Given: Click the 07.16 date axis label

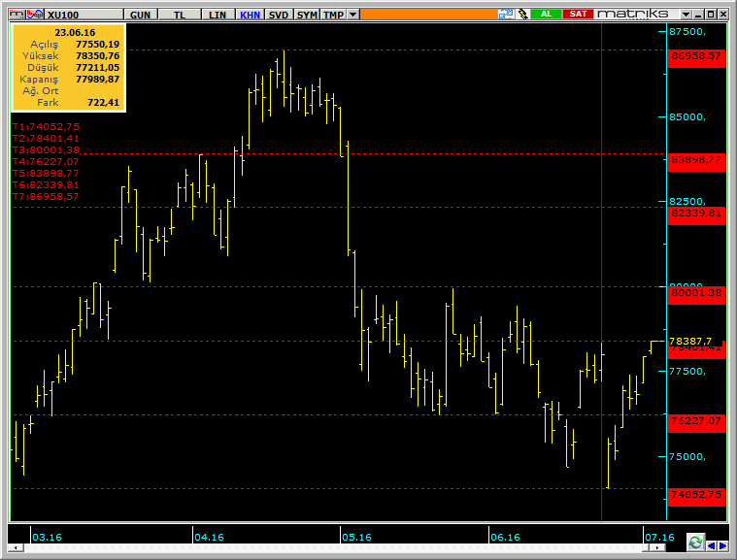Looking at the screenshot, I should (x=659, y=537).
